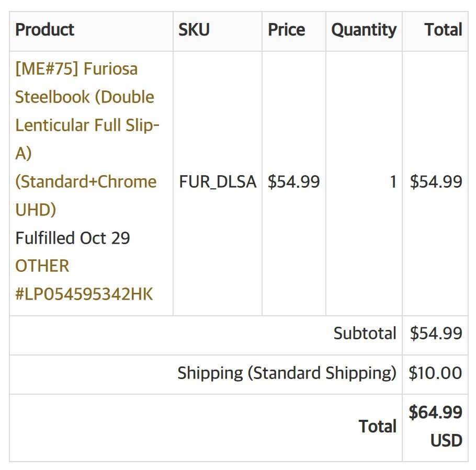Click the item row's $54.99 total
This screenshot has width=476, height=470.
tap(436, 182)
